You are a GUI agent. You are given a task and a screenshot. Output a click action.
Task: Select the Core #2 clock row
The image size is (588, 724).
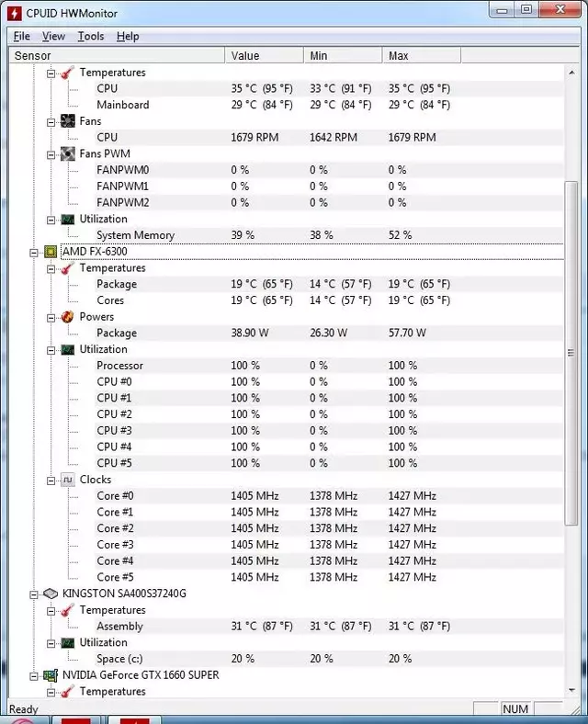(330, 528)
